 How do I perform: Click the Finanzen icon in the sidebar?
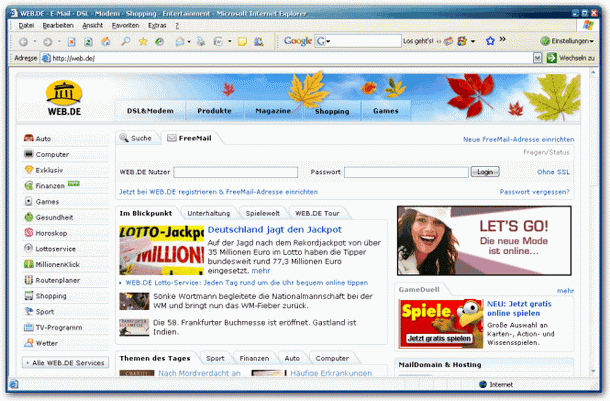point(29,186)
